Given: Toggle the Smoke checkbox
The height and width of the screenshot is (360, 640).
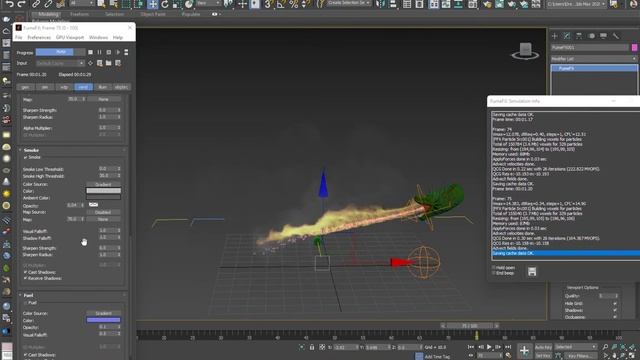Looking at the screenshot, I should [x=25, y=158].
